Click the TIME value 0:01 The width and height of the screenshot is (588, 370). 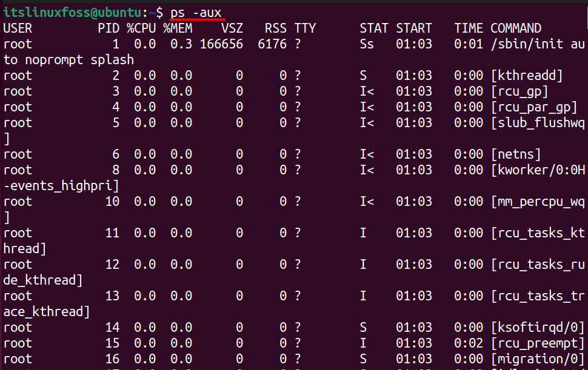[x=469, y=44]
